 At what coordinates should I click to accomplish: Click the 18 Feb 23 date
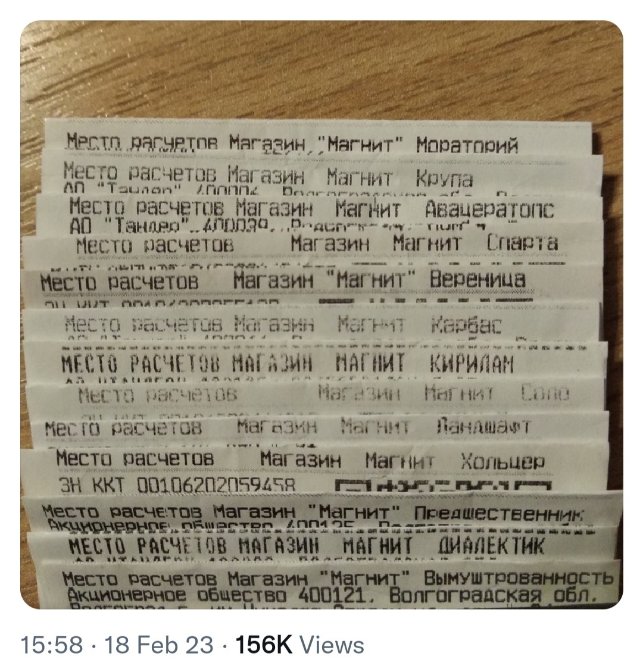(159, 645)
